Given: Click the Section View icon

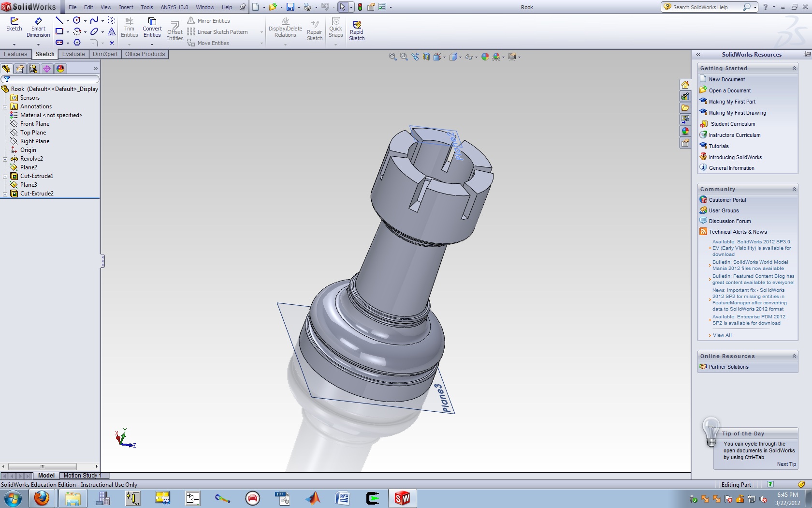Looking at the screenshot, I should pos(426,57).
